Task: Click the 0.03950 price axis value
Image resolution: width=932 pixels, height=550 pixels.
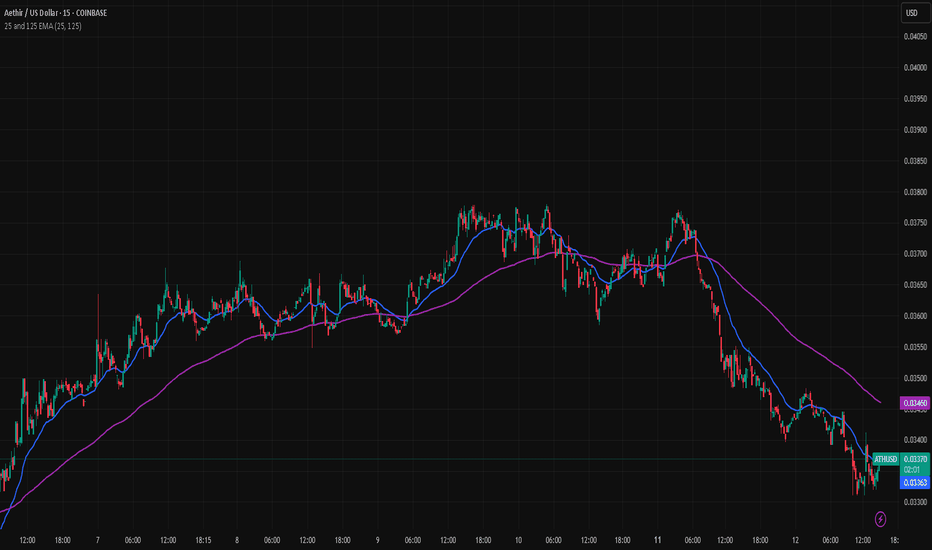Action: (915, 99)
